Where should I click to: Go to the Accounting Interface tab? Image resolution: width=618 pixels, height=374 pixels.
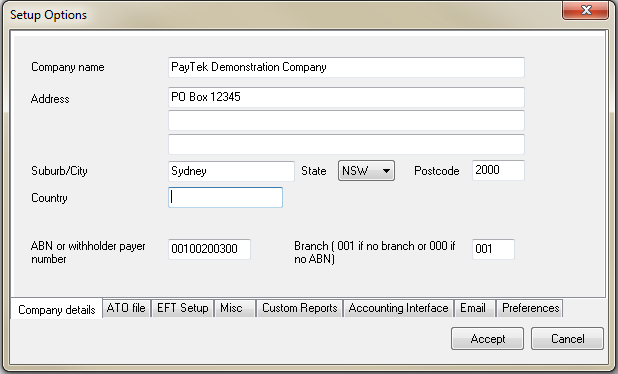[398, 308]
